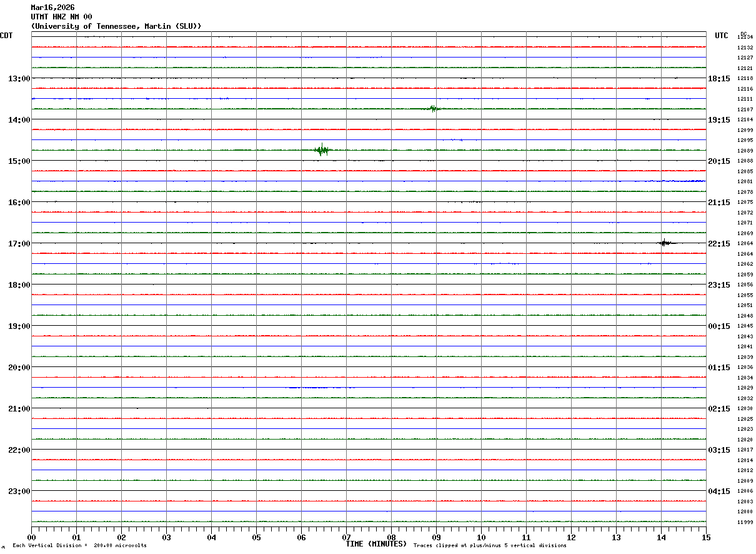Image resolution: width=756 pixels, height=554 pixels.
Task: Select the DC offset value 12009
Action: 745,481
